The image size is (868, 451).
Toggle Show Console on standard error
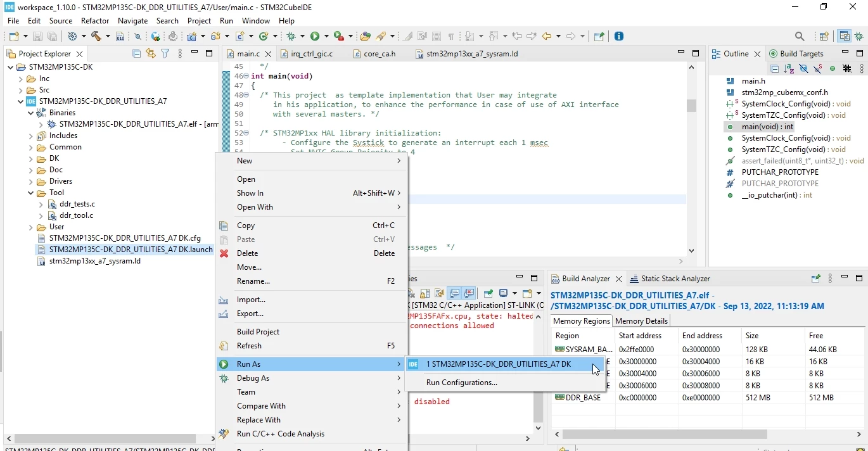pos(469,293)
